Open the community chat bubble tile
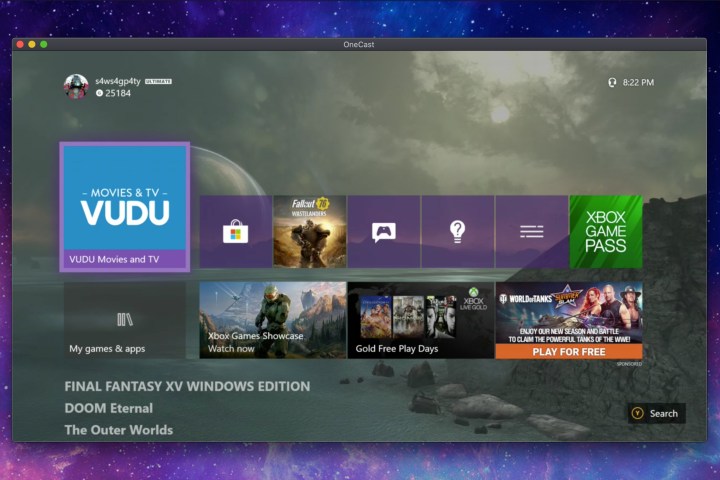 pos(383,232)
